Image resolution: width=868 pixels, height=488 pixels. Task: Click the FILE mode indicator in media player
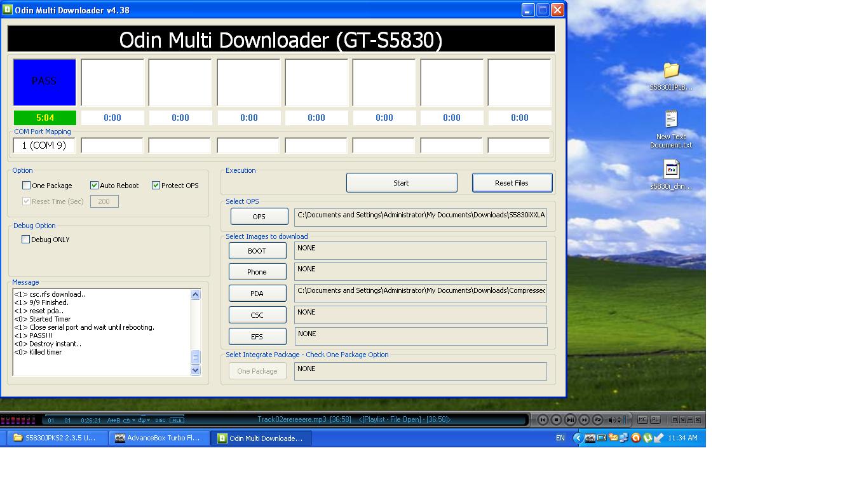177,420
